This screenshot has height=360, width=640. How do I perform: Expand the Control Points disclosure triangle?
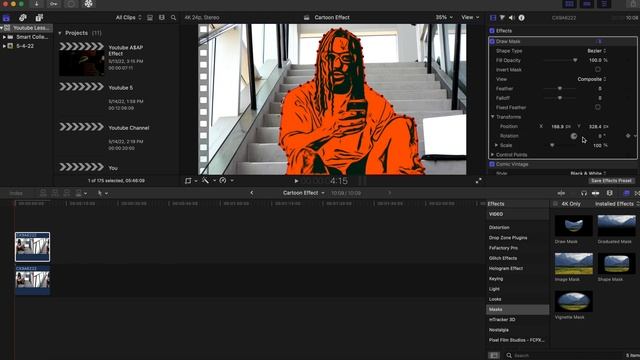coord(493,155)
